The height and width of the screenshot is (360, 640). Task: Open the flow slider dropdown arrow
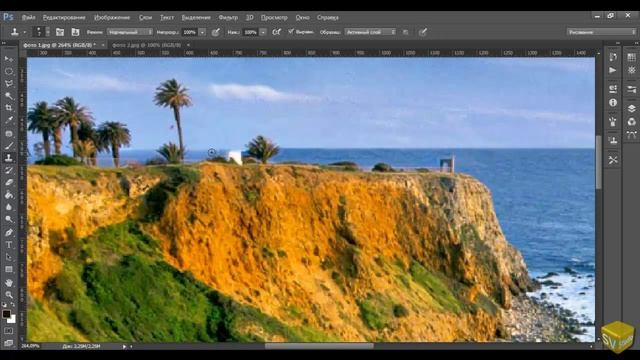tap(263, 32)
